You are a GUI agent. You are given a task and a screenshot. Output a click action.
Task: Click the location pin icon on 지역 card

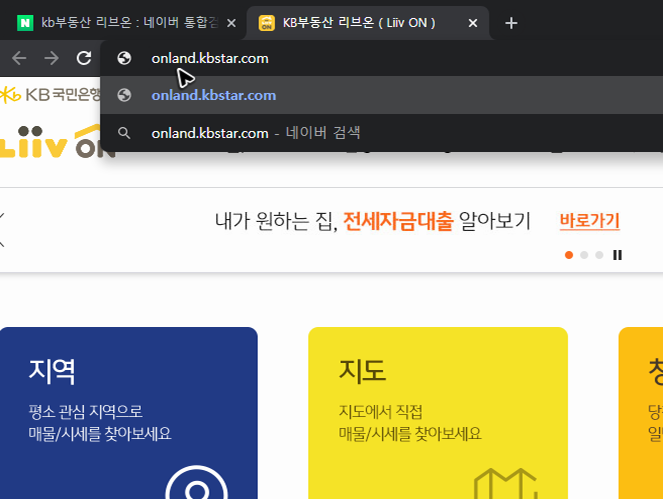(197, 483)
